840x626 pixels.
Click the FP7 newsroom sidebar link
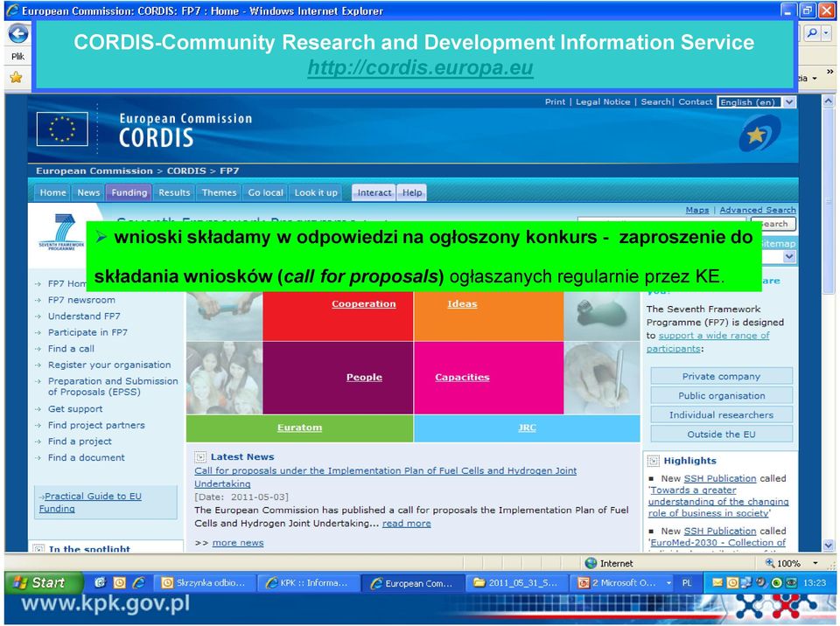(81, 300)
